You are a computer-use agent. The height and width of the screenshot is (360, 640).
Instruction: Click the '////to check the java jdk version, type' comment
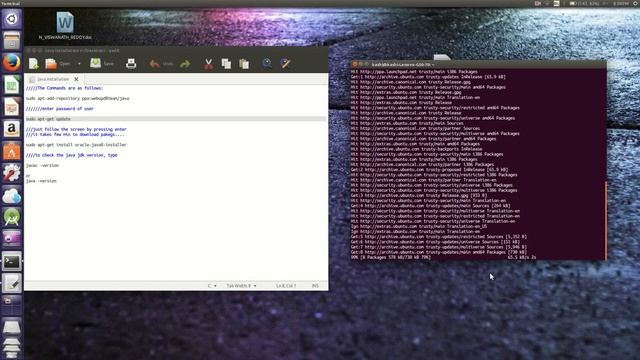(x=71, y=155)
